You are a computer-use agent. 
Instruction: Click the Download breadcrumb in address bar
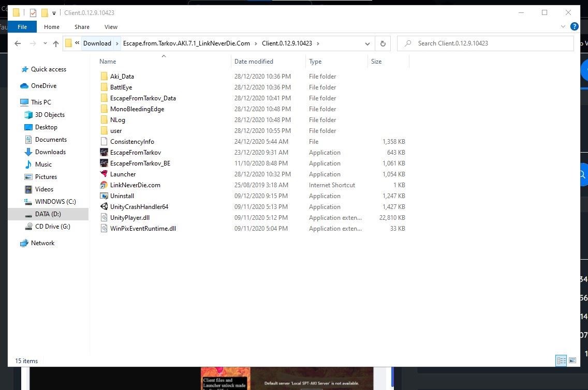pyautogui.click(x=97, y=43)
